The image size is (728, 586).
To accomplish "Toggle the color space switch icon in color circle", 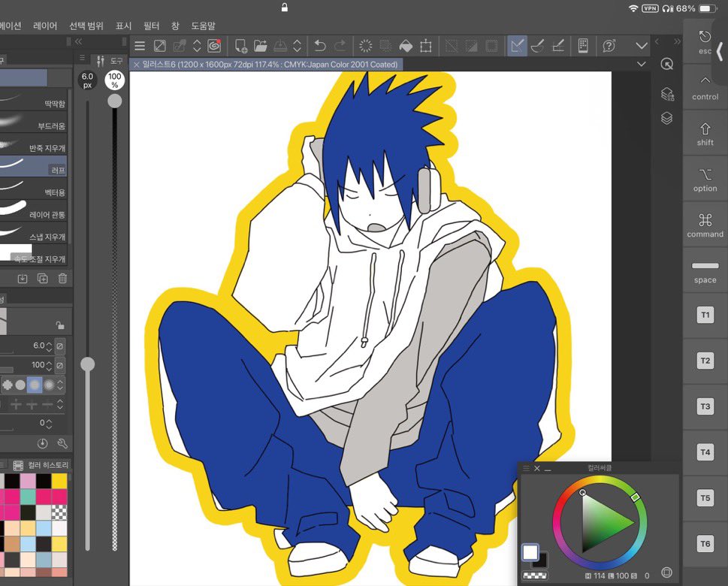I will coord(666,572).
